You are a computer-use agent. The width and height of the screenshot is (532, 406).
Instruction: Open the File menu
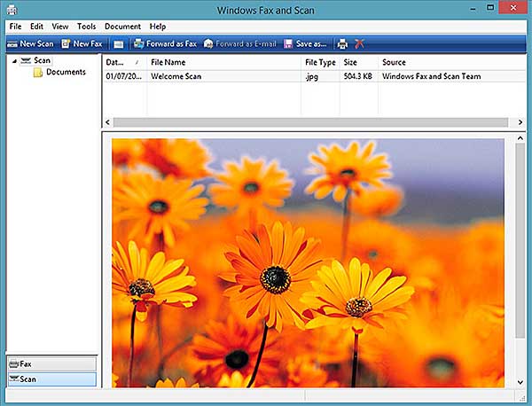pos(14,27)
